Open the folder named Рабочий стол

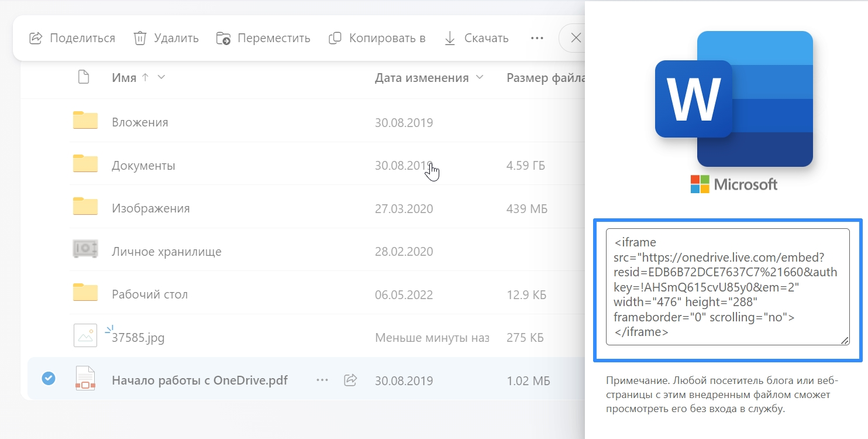coord(150,294)
